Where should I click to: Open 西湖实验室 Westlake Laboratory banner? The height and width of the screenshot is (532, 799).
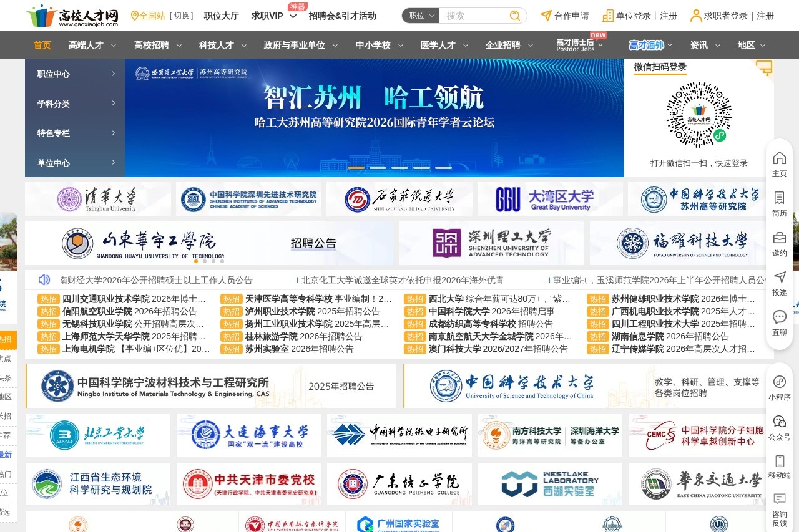[x=550, y=484]
